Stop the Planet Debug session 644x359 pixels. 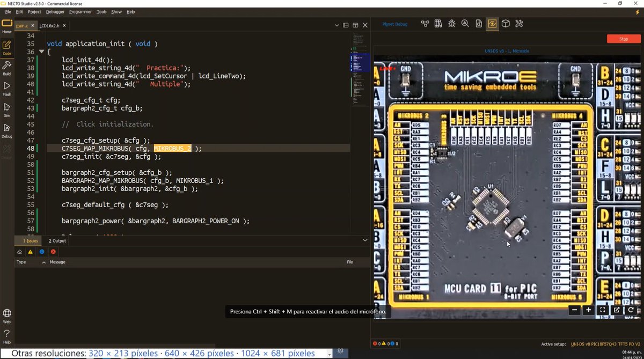coord(624,39)
